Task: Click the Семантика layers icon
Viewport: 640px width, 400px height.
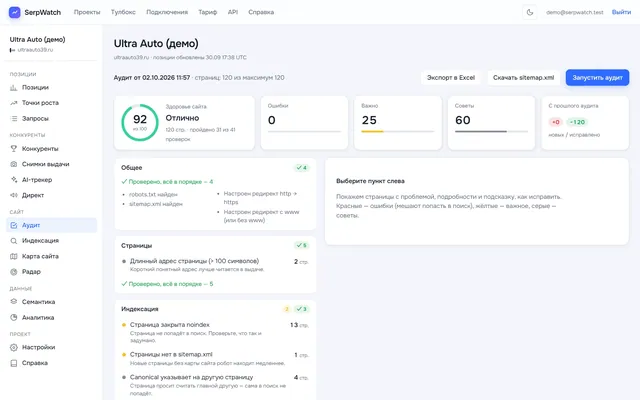Action: tap(13, 302)
